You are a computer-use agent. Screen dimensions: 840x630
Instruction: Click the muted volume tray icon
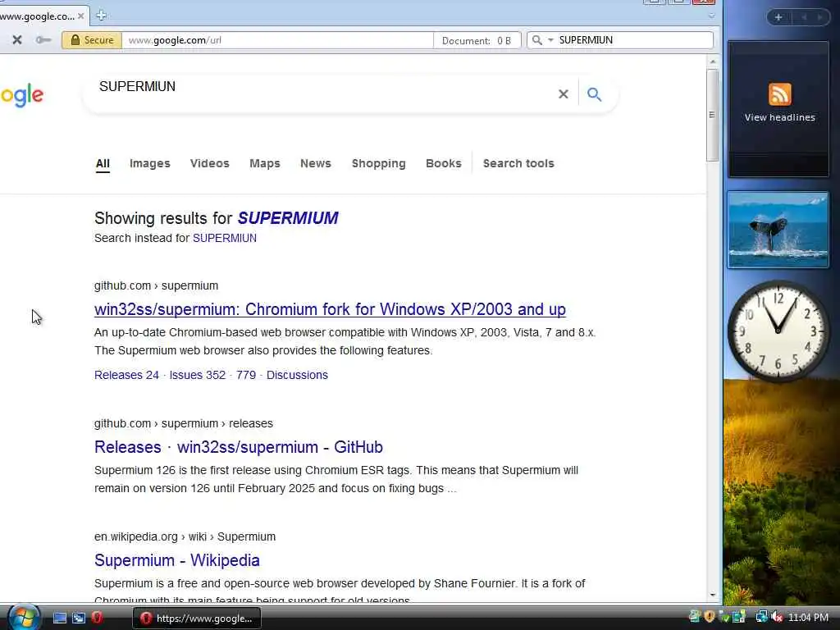tap(777, 617)
